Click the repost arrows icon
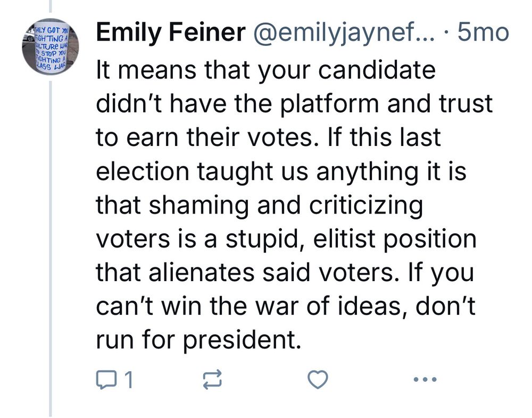The height and width of the screenshot is (418, 532). pyautogui.click(x=212, y=379)
